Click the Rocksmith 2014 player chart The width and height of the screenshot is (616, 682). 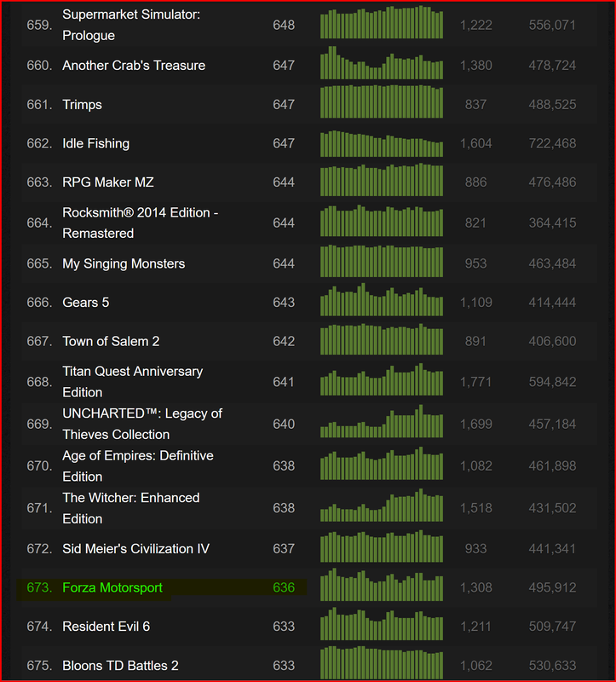tap(382, 221)
